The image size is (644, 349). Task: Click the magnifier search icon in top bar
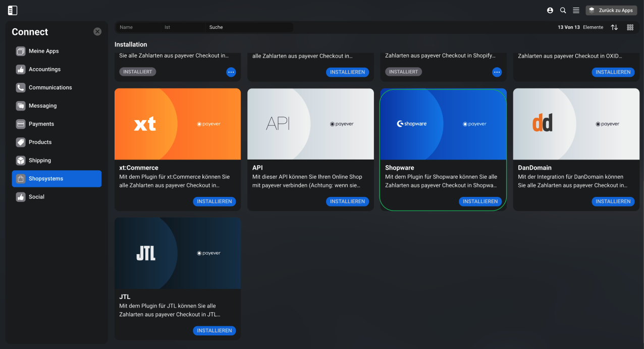[x=563, y=10]
